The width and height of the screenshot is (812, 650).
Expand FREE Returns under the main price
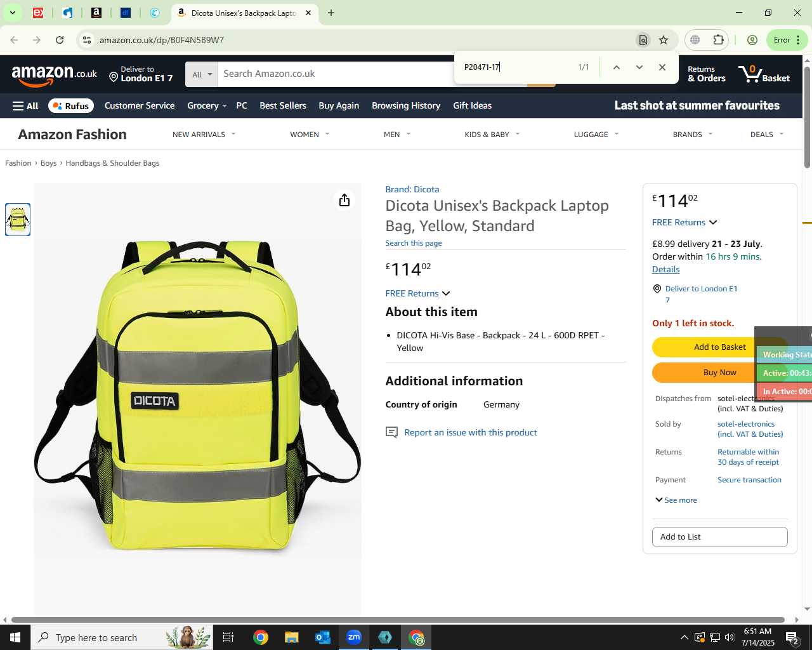point(417,293)
